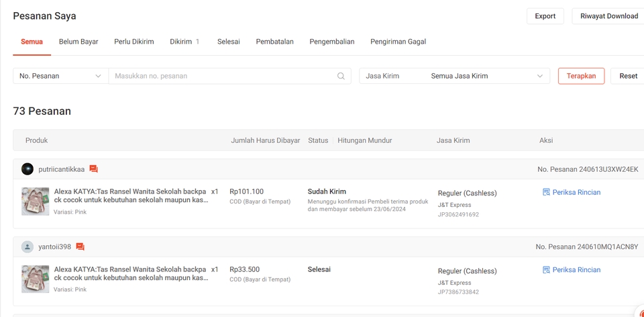The height and width of the screenshot is (317, 644).
Task: Open chat with buyer putriicantikkaa
Action: (x=94, y=169)
